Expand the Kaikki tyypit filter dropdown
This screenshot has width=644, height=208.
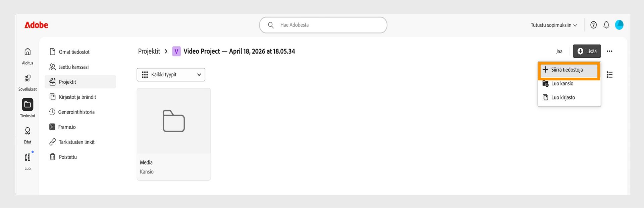click(171, 75)
